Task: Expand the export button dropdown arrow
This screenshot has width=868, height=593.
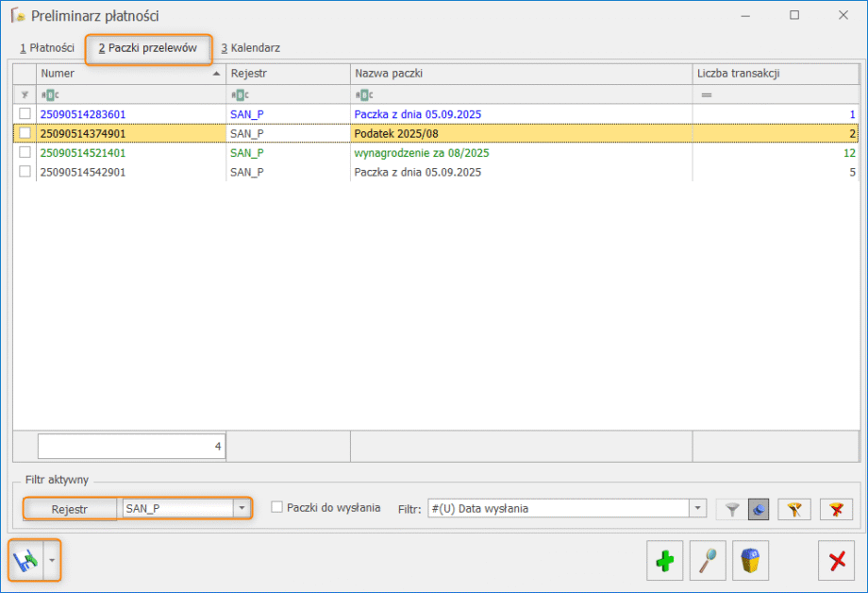Action: tap(51, 561)
